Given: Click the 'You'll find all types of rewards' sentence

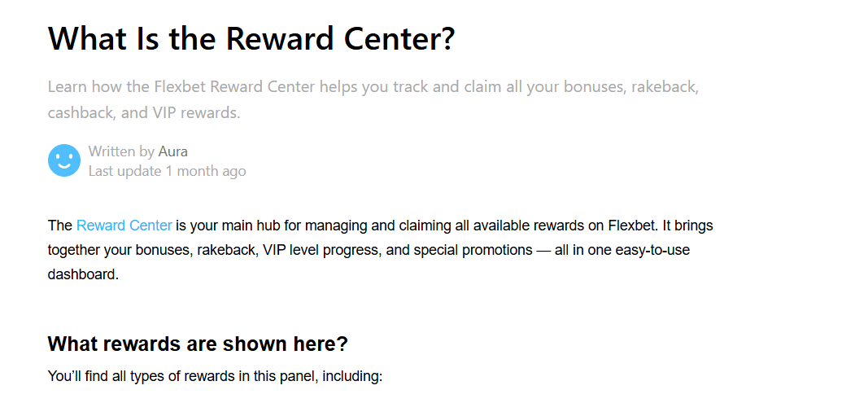Looking at the screenshot, I should click(x=216, y=377).
